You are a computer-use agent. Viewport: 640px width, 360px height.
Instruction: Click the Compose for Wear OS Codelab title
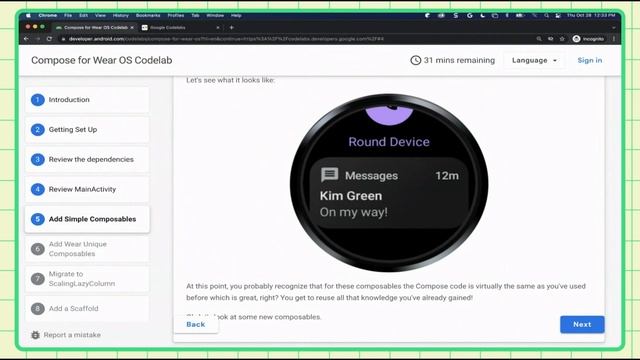102,60
